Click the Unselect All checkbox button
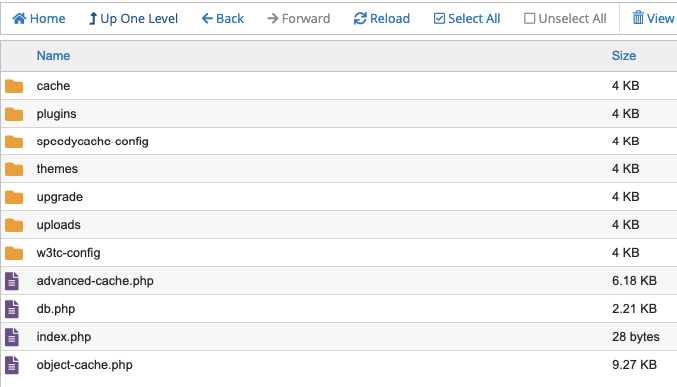Viewport: 677px width, 387px height. (x=565, y=19)
